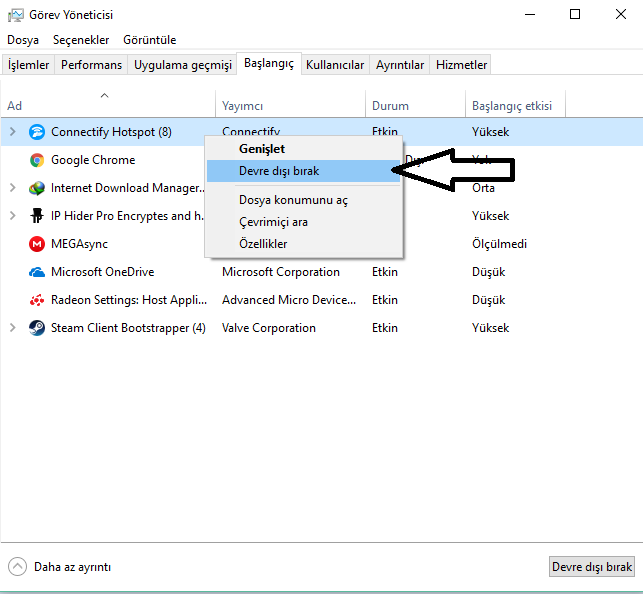Open the Görüntüle menu
The height and width of the screenshot is (594, 643).
pyautogui.click(x=150, y=40)
